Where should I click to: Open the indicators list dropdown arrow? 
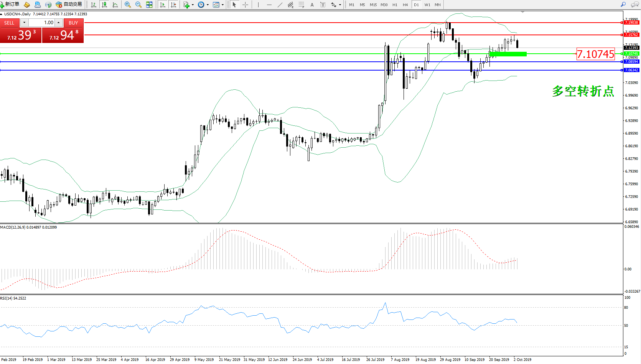coord(193,5)
